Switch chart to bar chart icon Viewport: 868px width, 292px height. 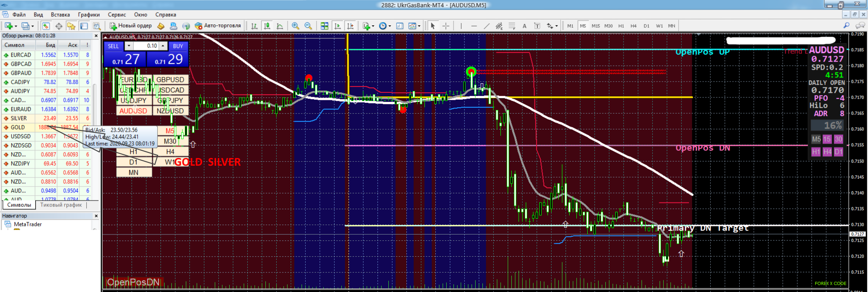pyautogui.click(x=254, y=26)
